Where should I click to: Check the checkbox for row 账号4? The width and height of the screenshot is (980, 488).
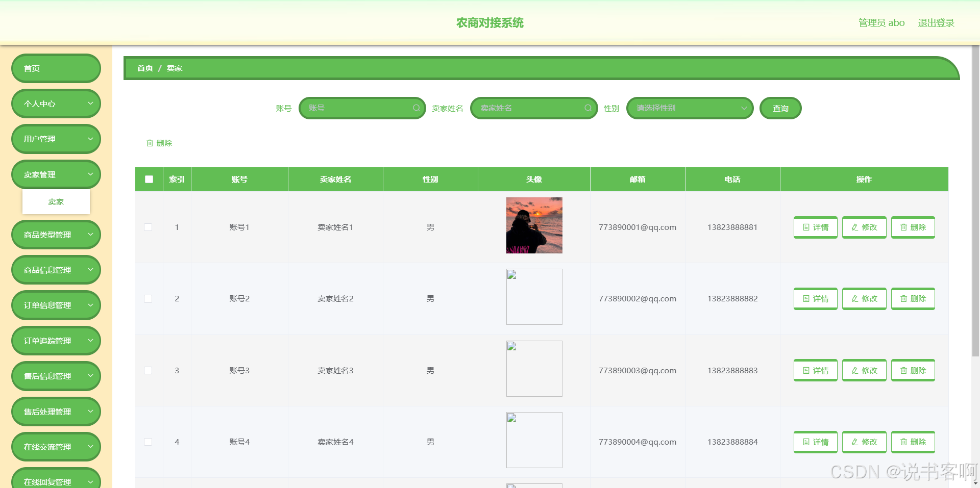click(148, 442)
